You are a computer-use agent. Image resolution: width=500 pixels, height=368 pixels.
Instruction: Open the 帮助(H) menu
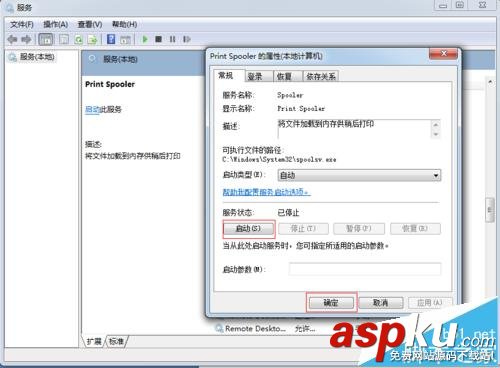124,24
